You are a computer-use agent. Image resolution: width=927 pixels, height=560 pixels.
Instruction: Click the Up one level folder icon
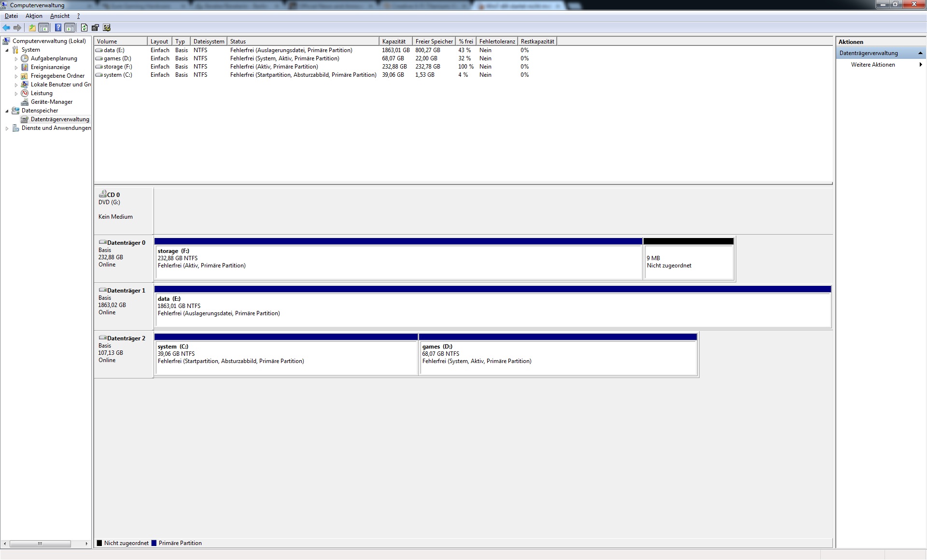32,28
